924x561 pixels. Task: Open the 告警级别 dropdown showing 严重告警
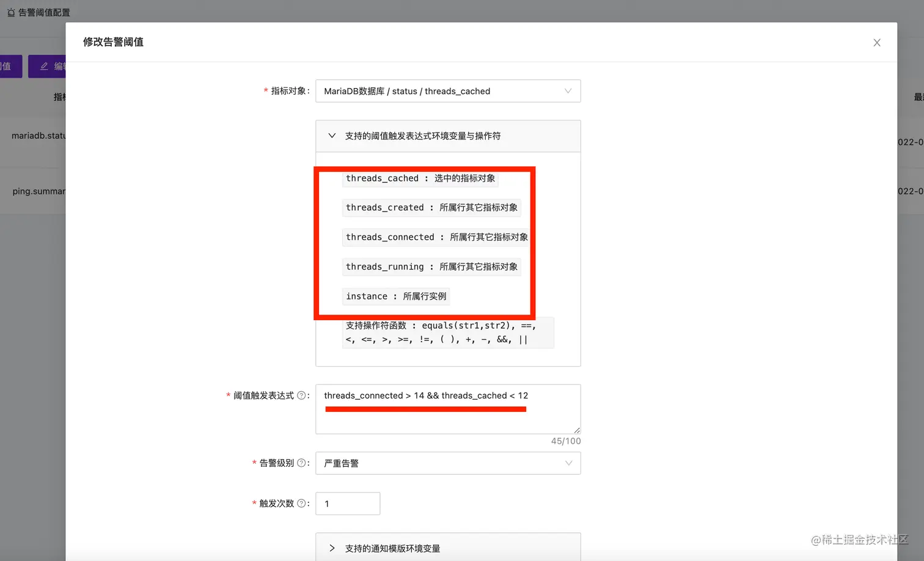[448, 463]
